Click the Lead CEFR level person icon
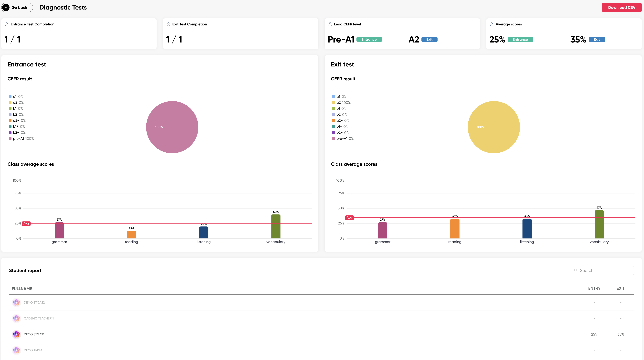Viewport: 644px width, 360px height. coord(330,24)
